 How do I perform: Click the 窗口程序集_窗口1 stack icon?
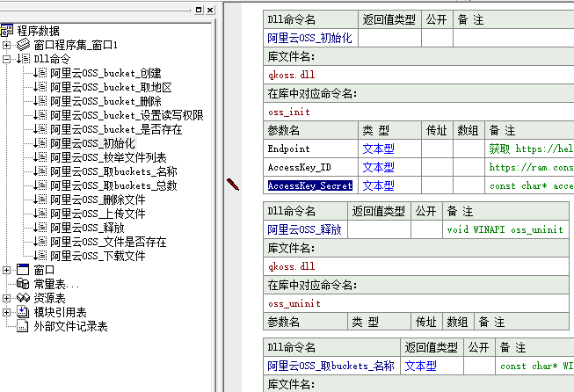coord(24,45)
